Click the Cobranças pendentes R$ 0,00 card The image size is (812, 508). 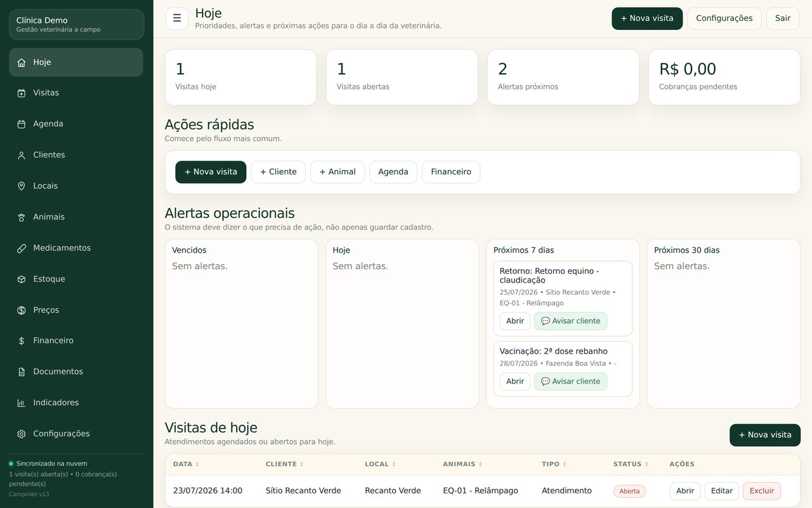[724, 77]
